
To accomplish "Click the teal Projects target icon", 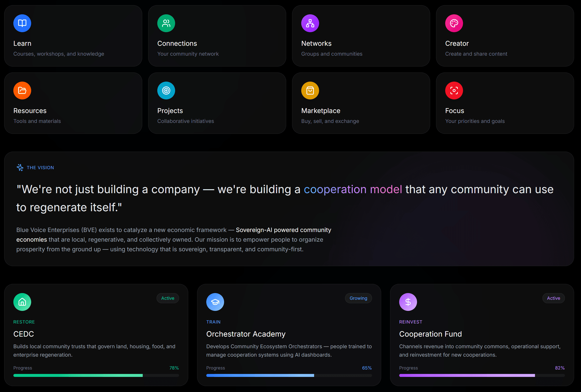I will coord(166,91).
